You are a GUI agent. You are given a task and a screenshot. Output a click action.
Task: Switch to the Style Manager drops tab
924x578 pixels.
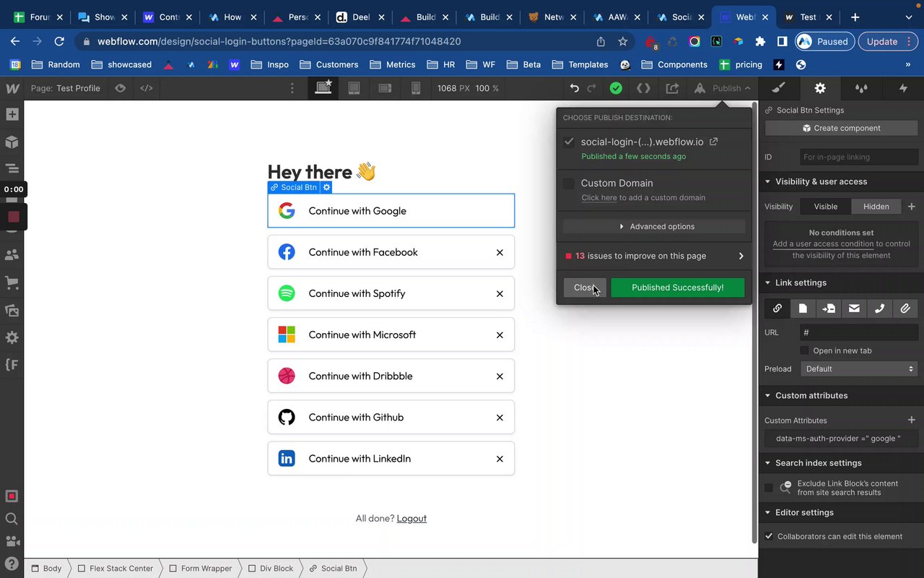861,88
